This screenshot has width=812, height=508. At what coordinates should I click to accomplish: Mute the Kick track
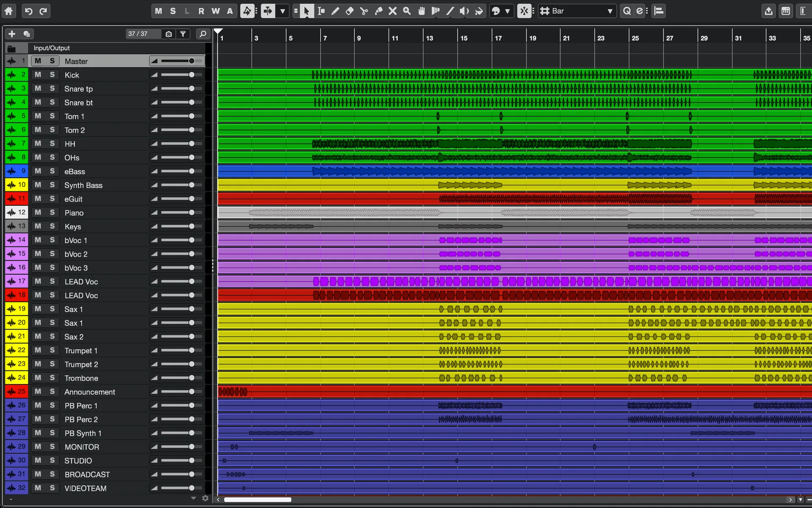(x=38, y=75)
